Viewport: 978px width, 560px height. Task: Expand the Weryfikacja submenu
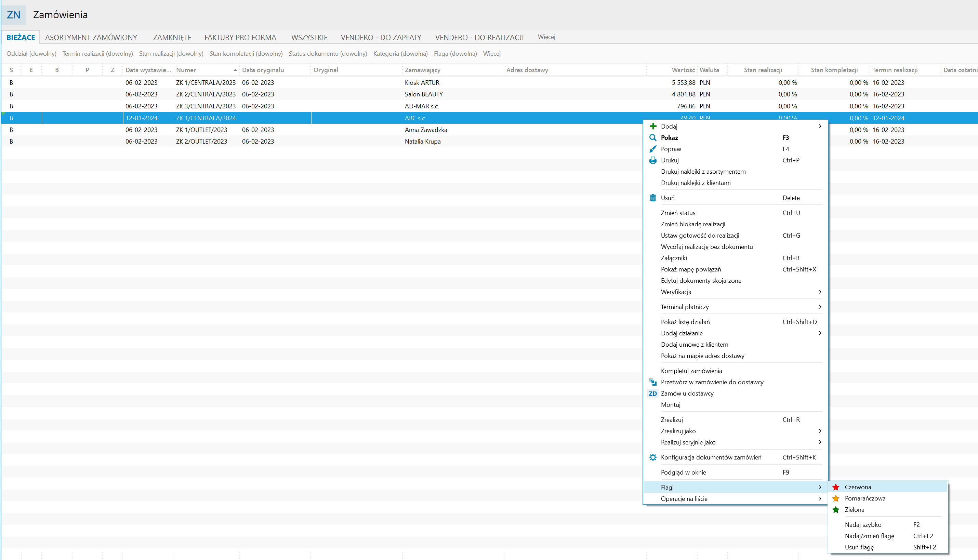pyautogui.click(x=820, y=292)
